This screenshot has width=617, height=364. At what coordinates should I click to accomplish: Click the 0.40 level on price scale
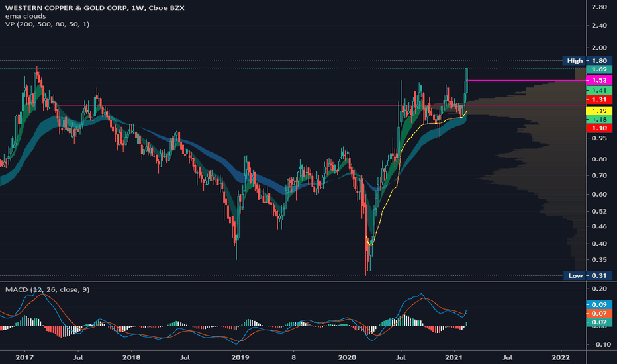(x=599, y=244)
